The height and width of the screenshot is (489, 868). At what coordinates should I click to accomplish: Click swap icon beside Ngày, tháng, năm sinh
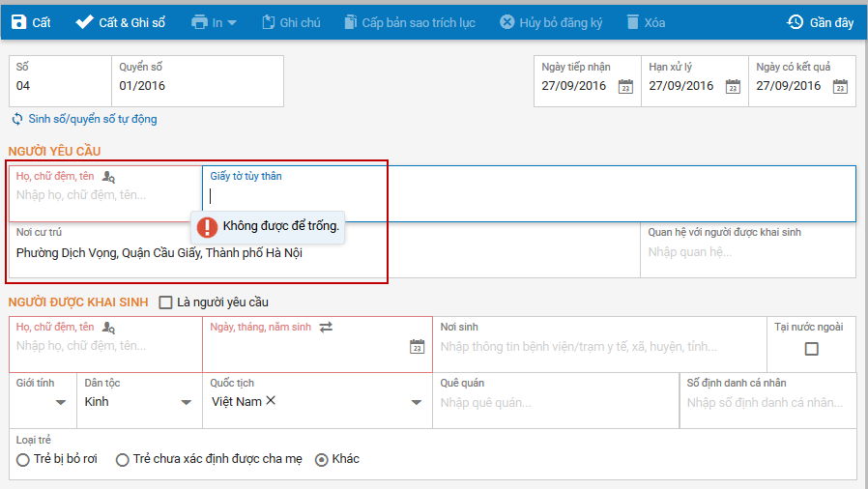click(326, 328)
